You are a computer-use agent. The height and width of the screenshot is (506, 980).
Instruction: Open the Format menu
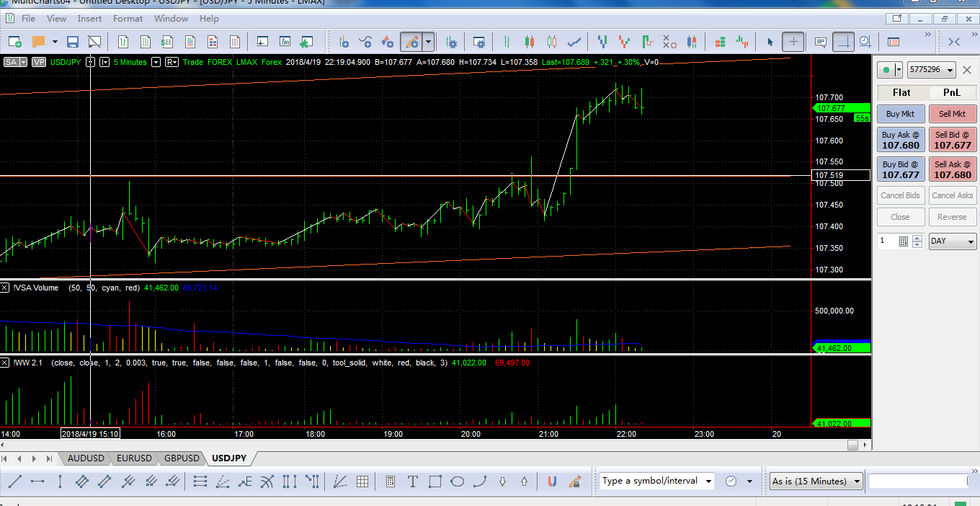(x=128, y=19)
